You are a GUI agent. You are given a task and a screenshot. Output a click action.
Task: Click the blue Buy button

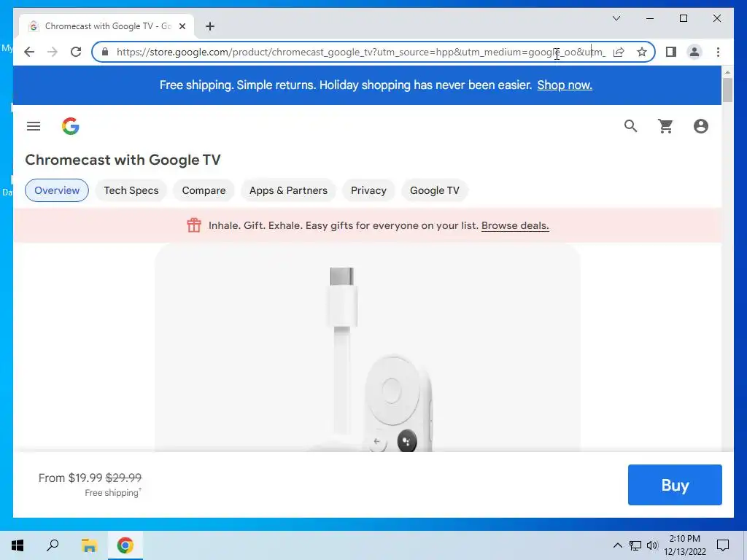(x=675, y=485)
